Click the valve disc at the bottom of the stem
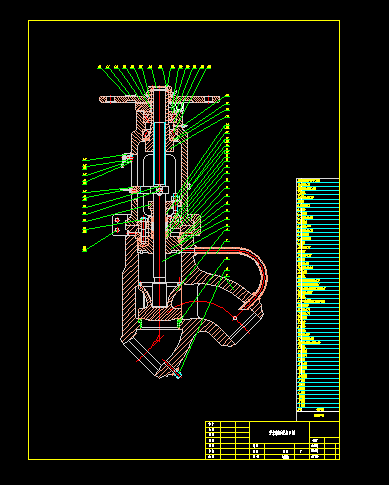 tap(160, 313)
